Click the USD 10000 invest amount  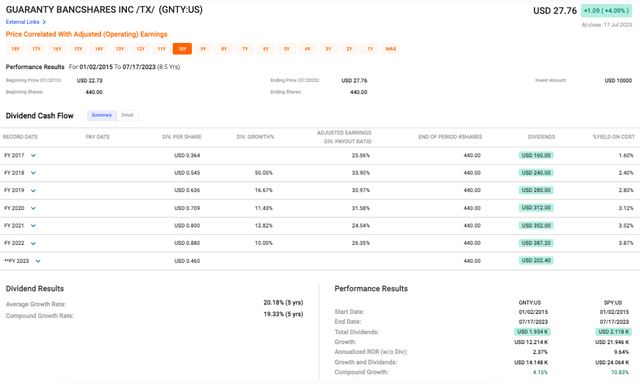tap(618, 81)
